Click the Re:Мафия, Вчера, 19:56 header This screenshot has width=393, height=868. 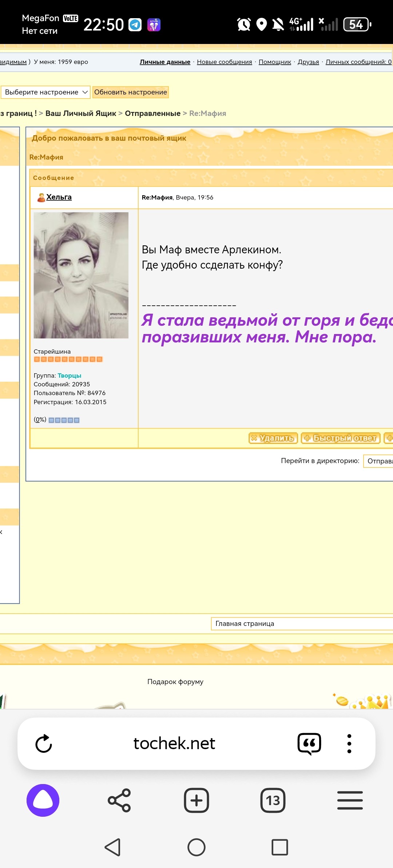[178, 197]
